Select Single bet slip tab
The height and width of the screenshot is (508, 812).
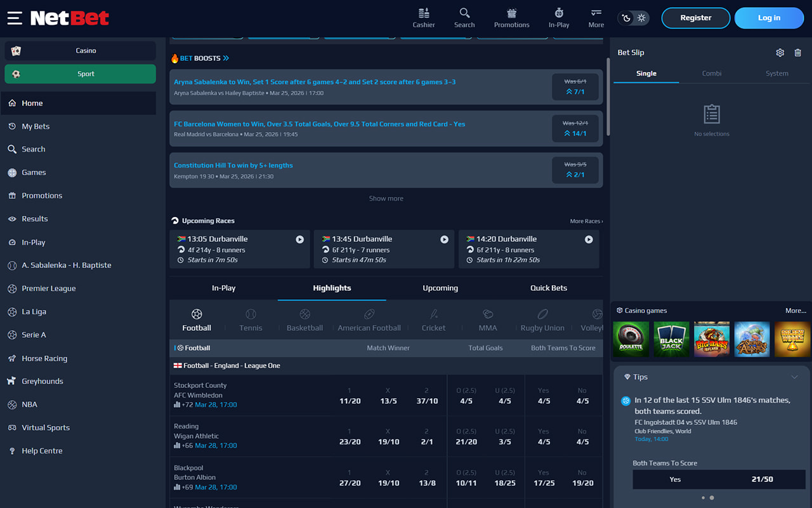click(x=646, y=74)
